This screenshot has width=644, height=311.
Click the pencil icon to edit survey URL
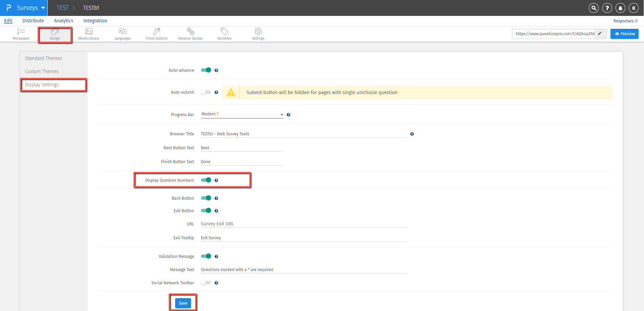[600, 34]
